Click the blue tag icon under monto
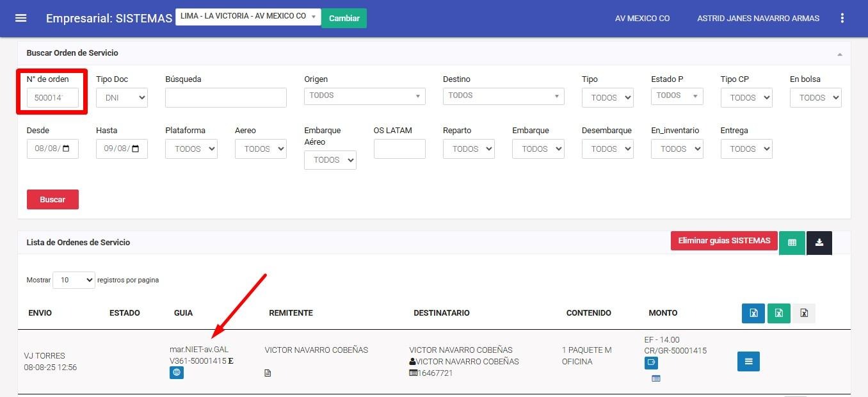Screen dimensions: 868x397 click(x=651, y=363)
